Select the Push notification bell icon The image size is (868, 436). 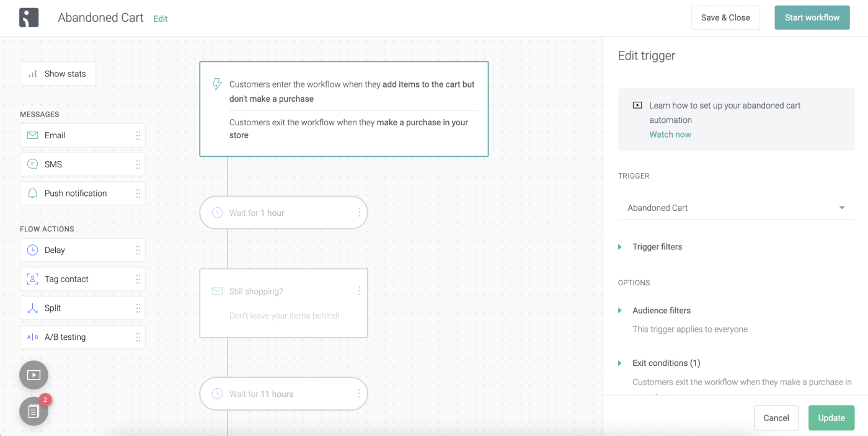click(33, 194)
